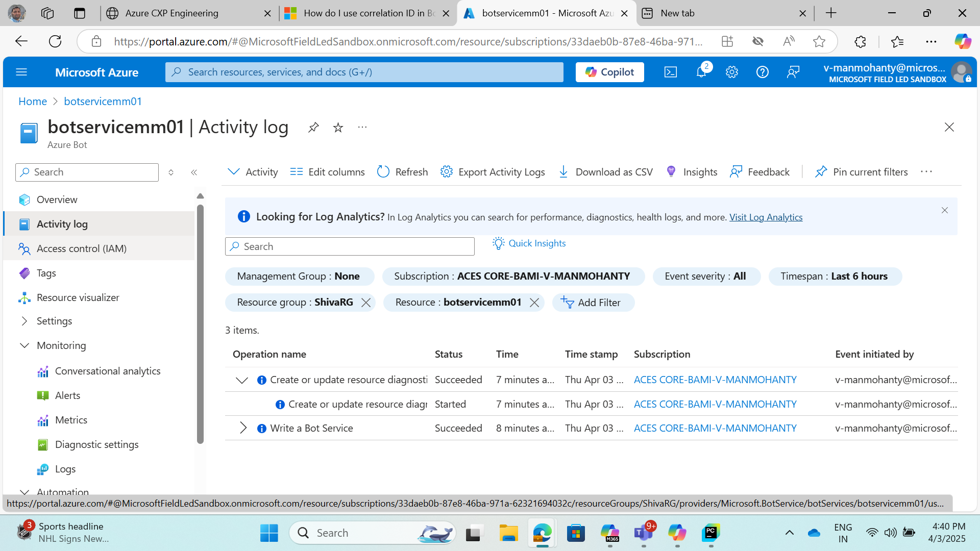Pin Activity log blade to dashboard
Viewport: 980px width, 551px height.
pyautogui.click(x=313, y=127)
